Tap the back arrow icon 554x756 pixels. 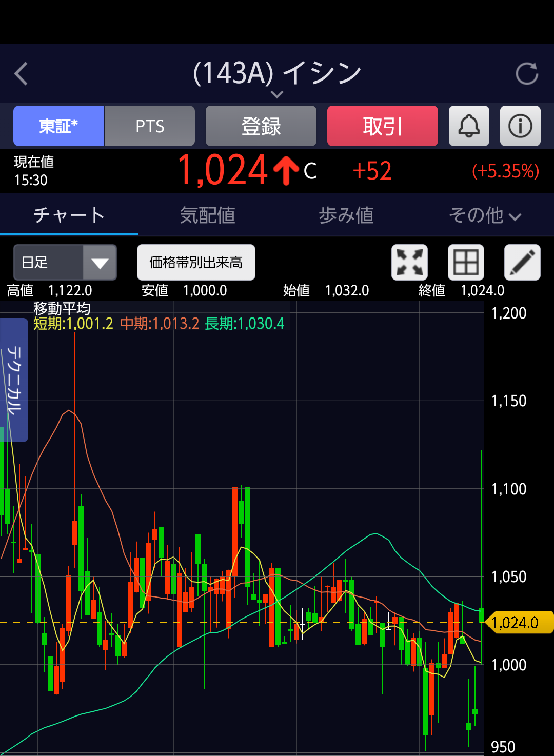coord(21,74)
